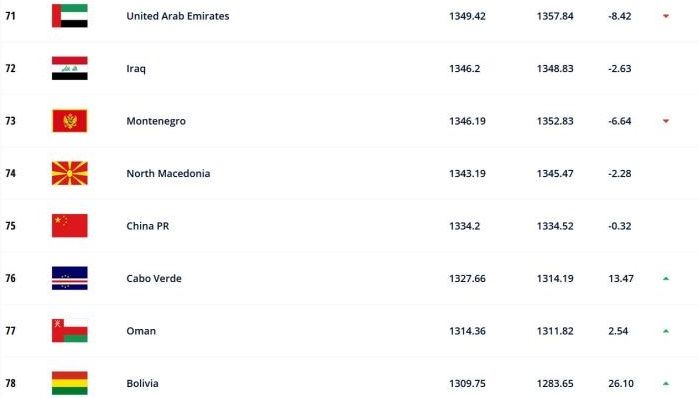Click the red down arrow for United Arab Emirates
This screenshot has width=699, height=398.
click(x=666, y=16)
